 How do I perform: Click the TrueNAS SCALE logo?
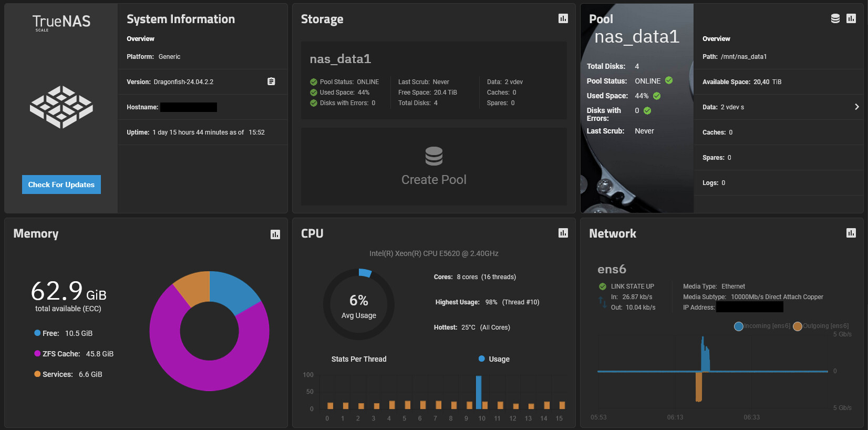point(61,22)
